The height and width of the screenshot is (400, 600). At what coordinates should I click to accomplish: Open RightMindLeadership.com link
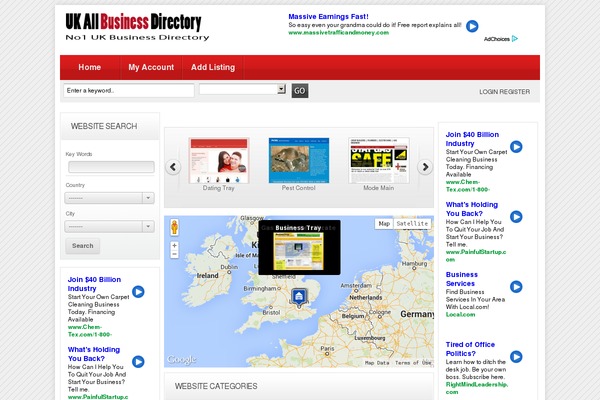point(477,388)
